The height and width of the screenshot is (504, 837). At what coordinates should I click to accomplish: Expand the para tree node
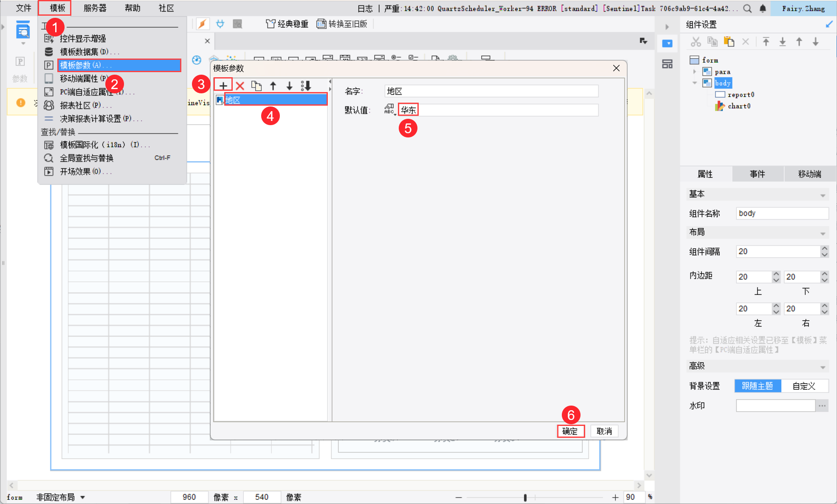695,72
